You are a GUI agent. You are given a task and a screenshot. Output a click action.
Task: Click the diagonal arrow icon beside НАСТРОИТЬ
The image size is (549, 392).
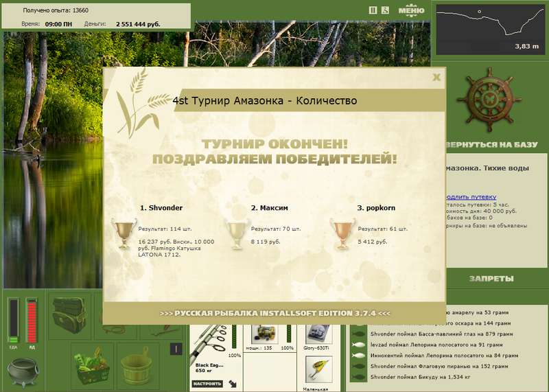pos(233,384)
